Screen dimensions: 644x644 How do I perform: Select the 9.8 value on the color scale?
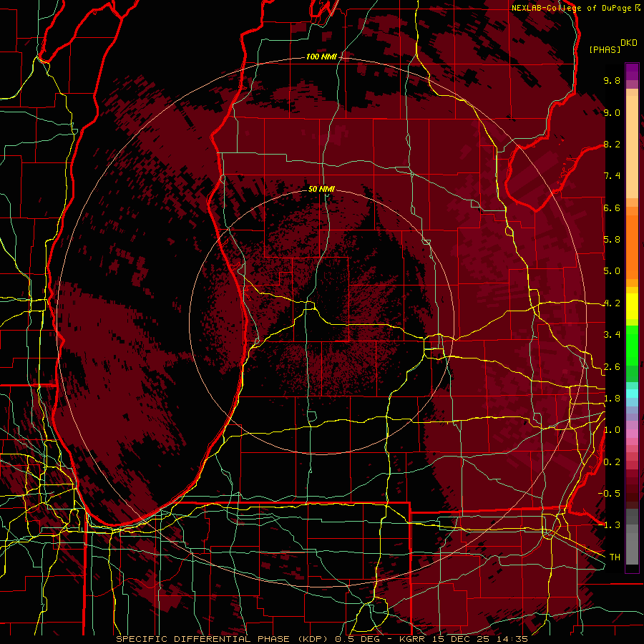pos(612,80)
